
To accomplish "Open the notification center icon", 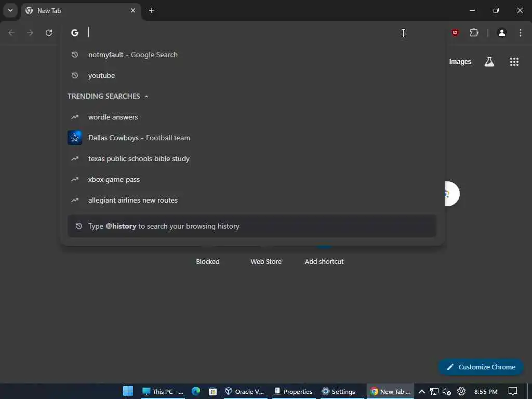I will (513, 392).
